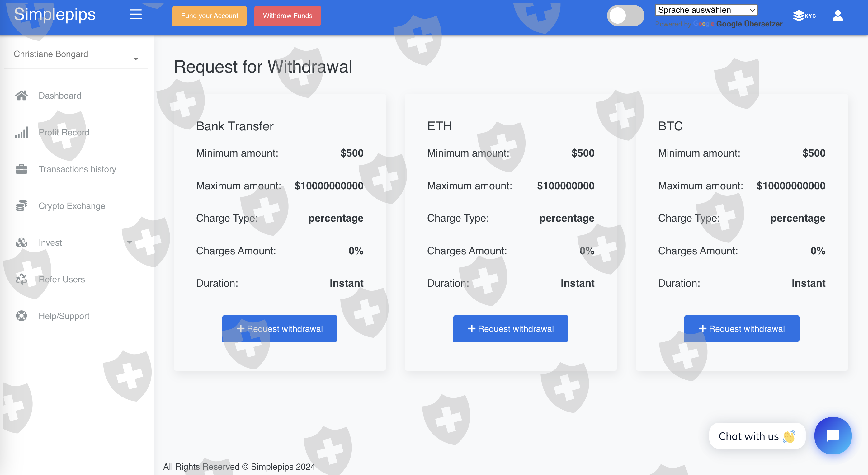Go to the Invest menu item

50,242
